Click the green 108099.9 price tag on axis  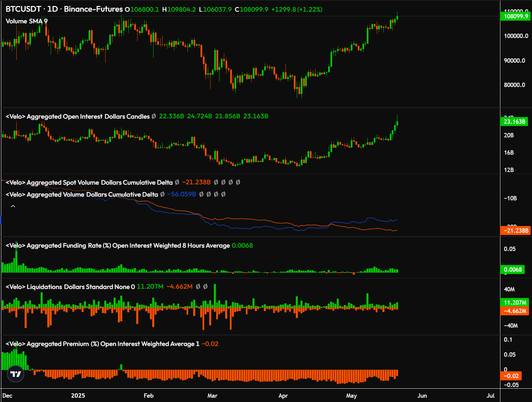coord(516,16)
